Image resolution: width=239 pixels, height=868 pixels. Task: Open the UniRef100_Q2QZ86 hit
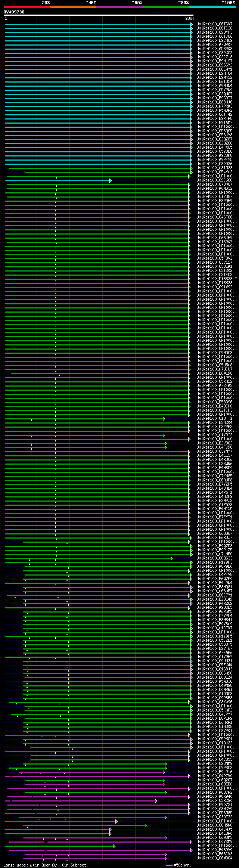point(214,143)
